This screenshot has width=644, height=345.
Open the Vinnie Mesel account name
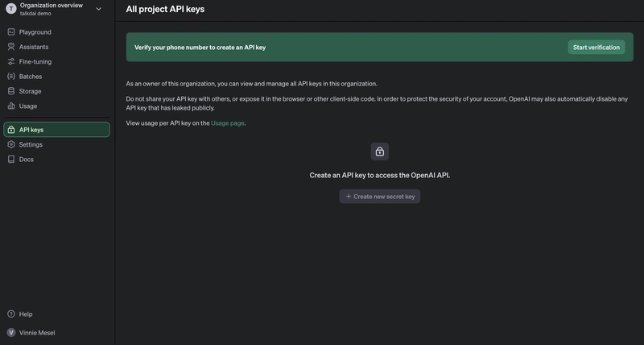37,333
